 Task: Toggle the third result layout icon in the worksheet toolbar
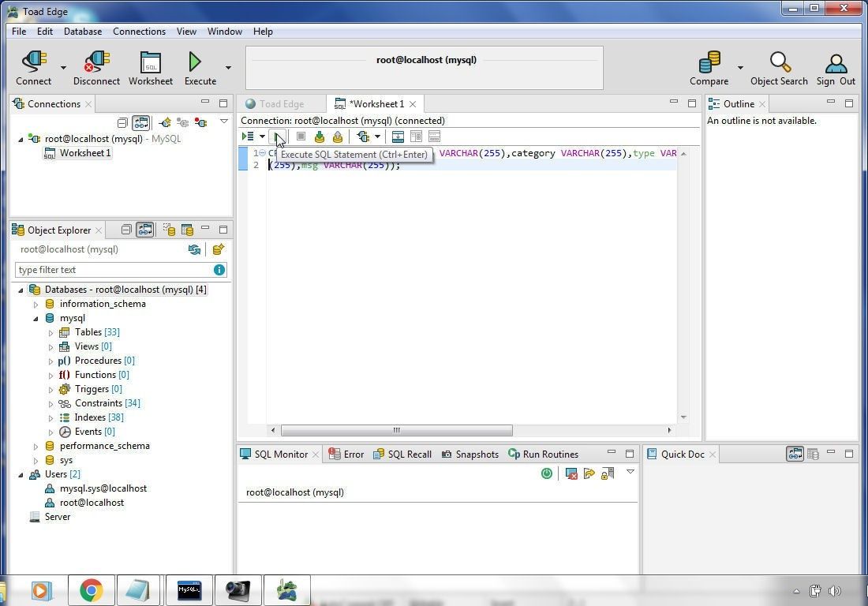pos(434,137)
